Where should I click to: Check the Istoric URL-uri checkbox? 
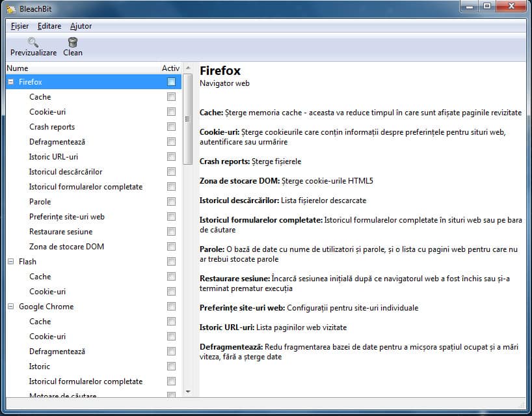(x=171, y=156)
